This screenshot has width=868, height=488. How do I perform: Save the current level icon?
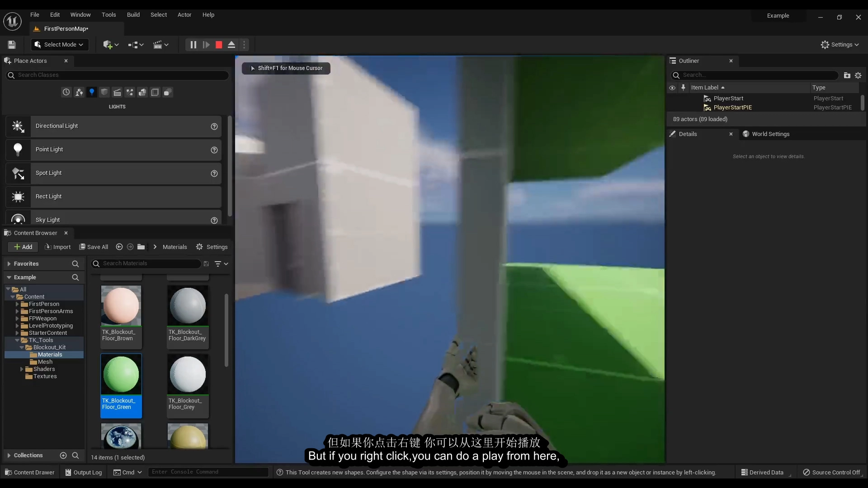click(x=12, y=45)
